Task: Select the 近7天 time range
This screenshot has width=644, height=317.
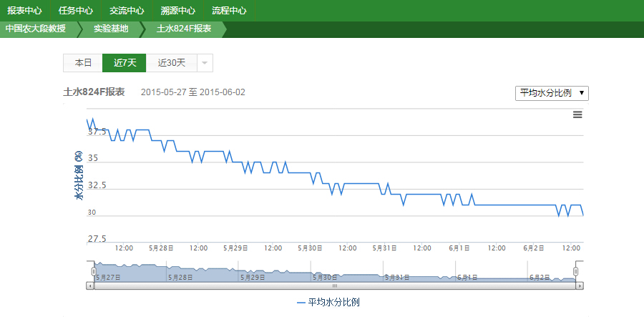Action: click(x=125, y=63)
